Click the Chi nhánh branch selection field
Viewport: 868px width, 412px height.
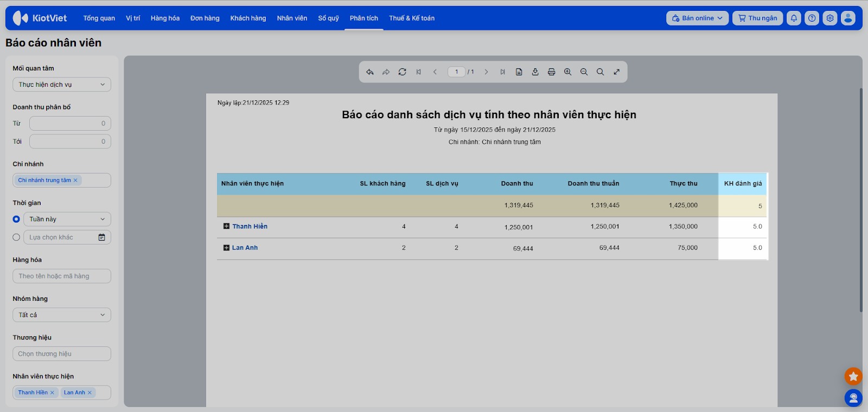coord(62,181)
